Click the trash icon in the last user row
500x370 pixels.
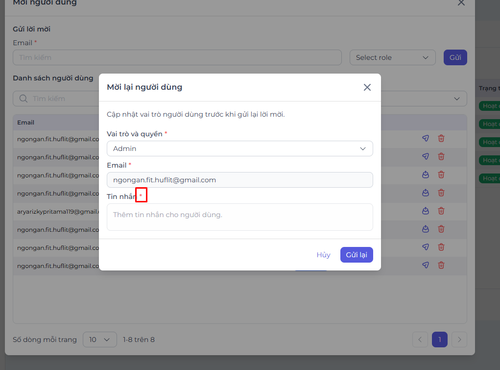pyautogui.click(x=441, y=265)
